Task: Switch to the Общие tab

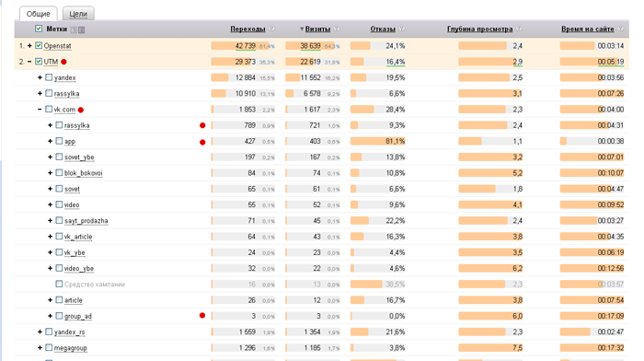Action: coord(39,14)
